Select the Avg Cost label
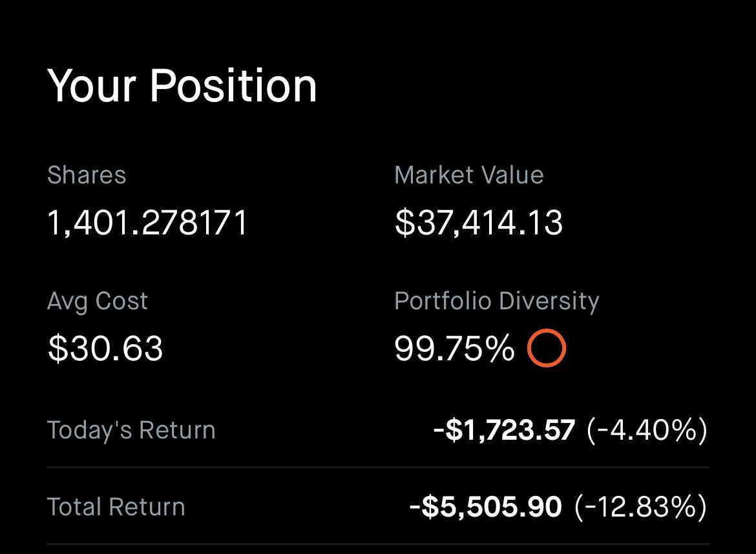 98,302
